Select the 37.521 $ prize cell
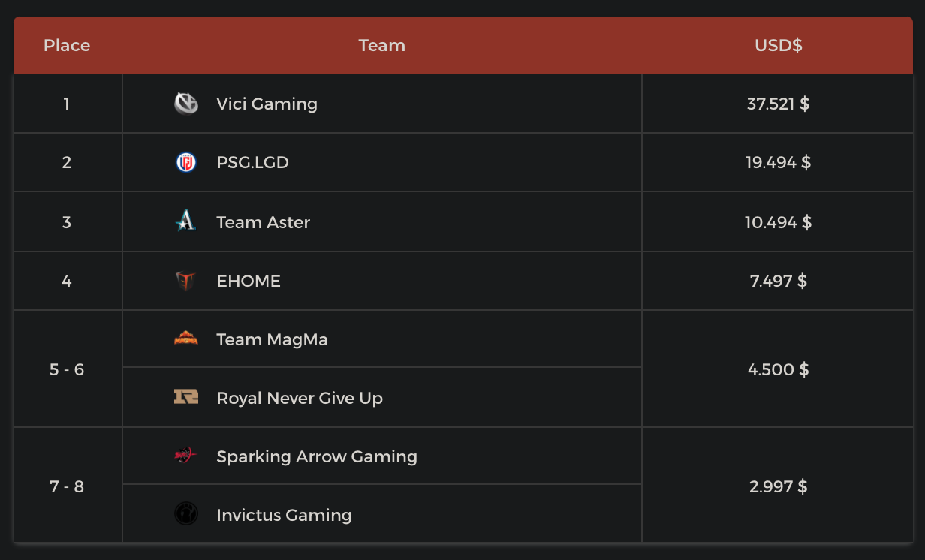 pos(778,104)
